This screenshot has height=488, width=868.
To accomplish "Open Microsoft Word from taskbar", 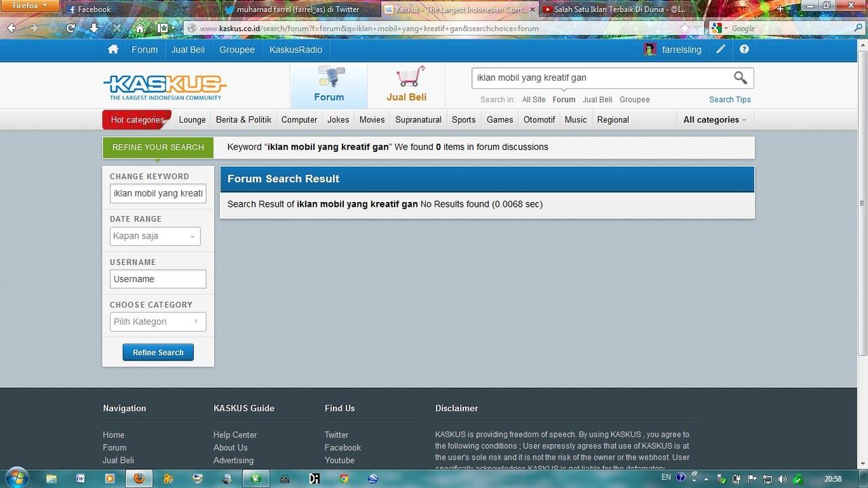I will 80,479.
